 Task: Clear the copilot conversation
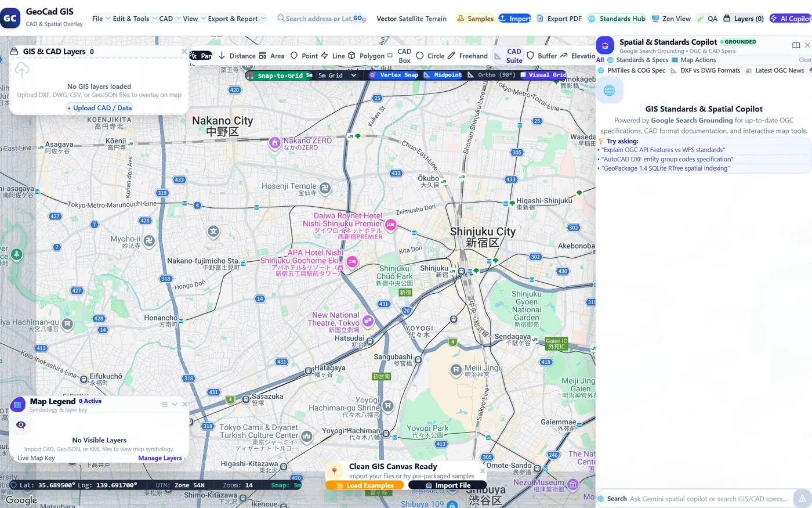[x=805, y=60]
